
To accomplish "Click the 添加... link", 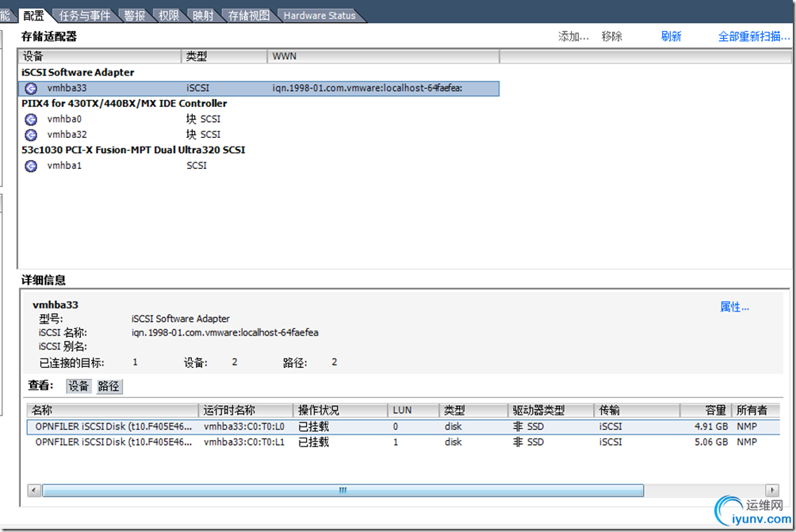I will 574,36.
